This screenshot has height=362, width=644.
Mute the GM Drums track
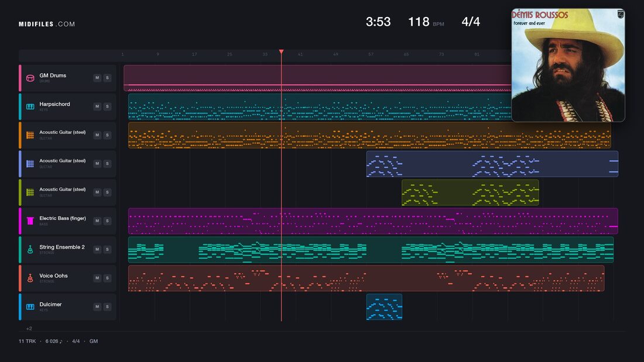click(97, 78)
